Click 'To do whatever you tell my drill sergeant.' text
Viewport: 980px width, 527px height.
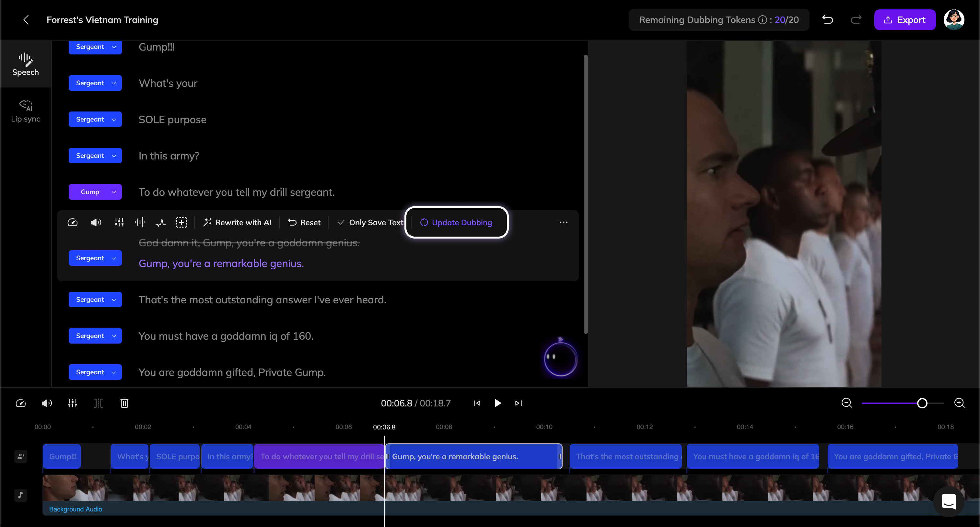point(236,192)
